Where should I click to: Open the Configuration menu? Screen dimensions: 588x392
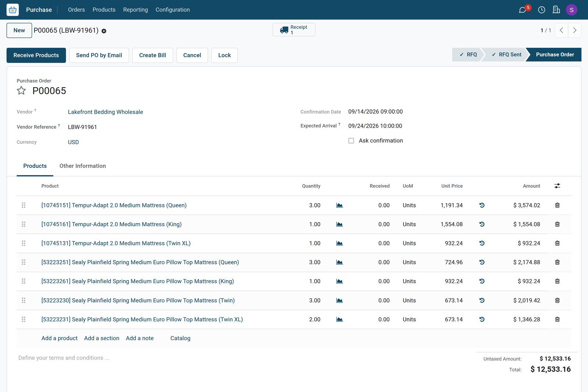coord(173,10)
